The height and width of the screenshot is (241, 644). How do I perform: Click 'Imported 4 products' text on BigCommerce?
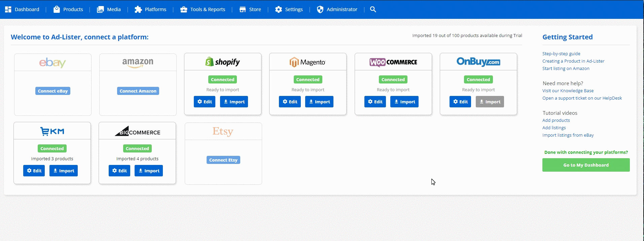[x=137, y=159]
